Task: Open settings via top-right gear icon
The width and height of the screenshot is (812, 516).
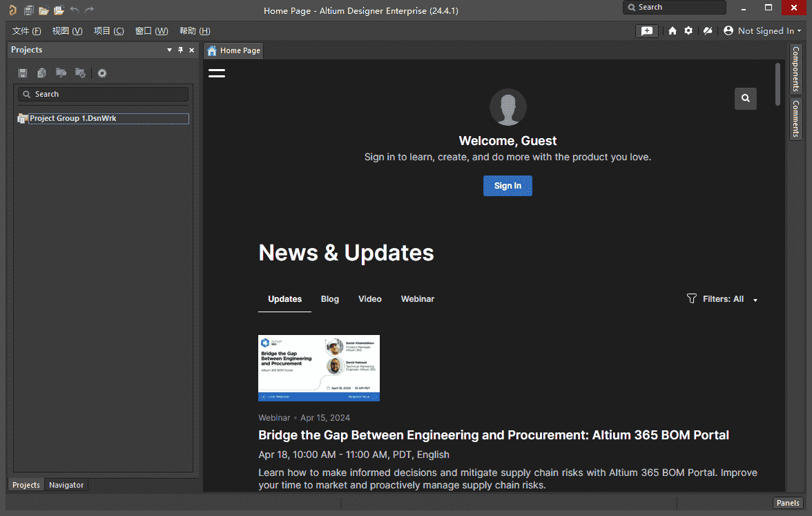Action: (x=688, y=31)
